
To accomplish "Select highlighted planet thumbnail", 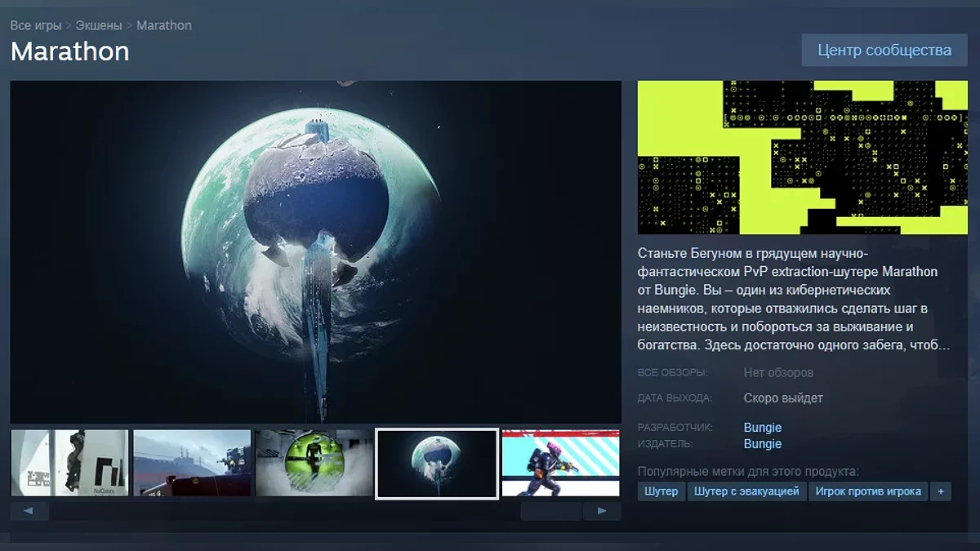I will 437,463.
